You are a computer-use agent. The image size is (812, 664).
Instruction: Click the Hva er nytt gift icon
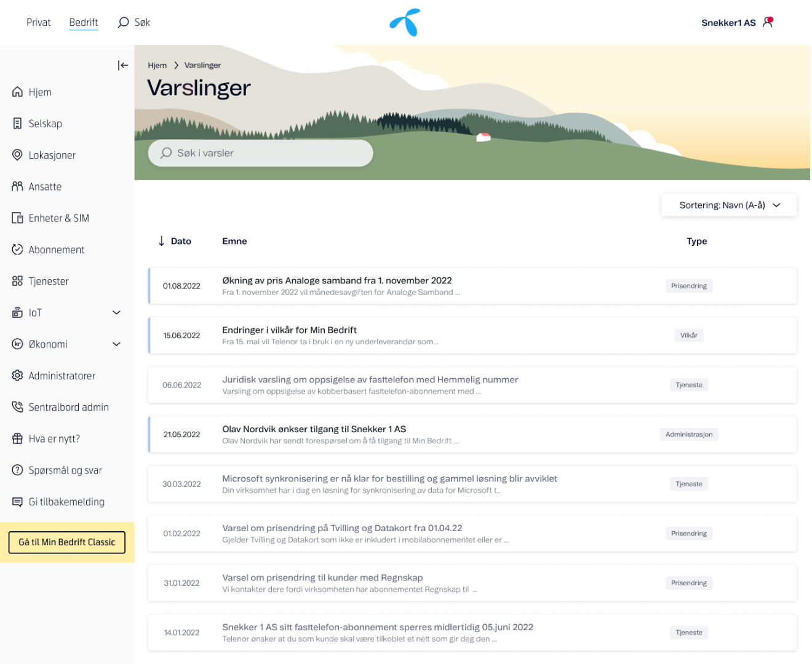[x=17, y=438]
